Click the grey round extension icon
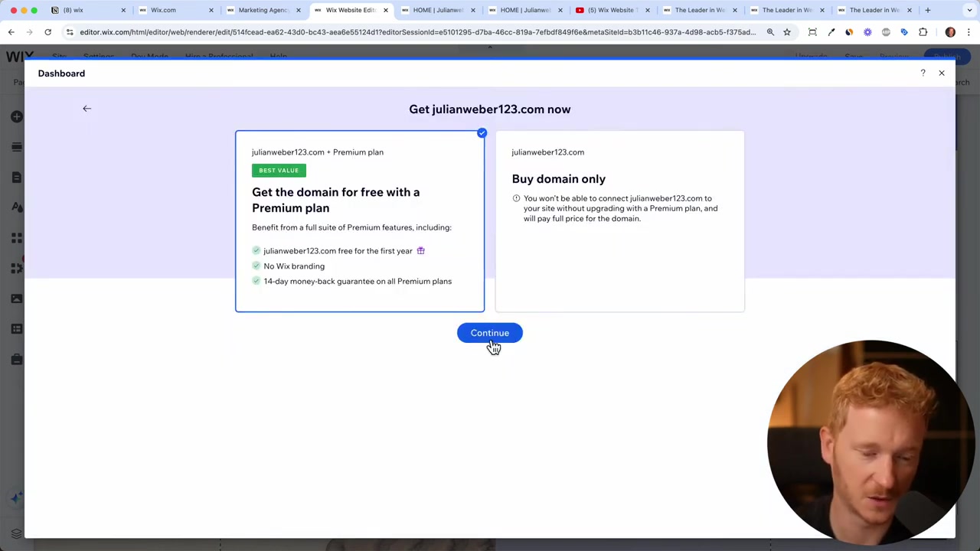Image resolution: width=980 pixels, height=551 pixels. pyautogui.click(x=886, y=32)
